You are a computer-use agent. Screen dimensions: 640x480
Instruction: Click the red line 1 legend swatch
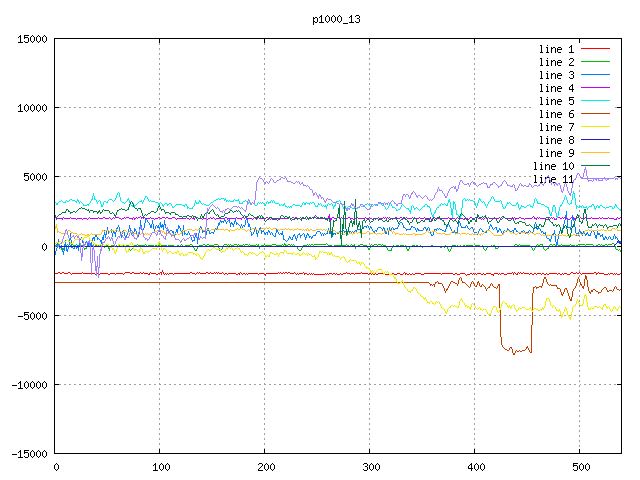click(x=595, y=49)
